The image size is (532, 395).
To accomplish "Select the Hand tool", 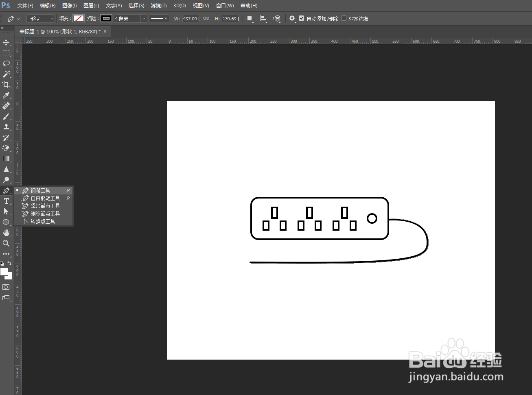I will click(6, 233).
